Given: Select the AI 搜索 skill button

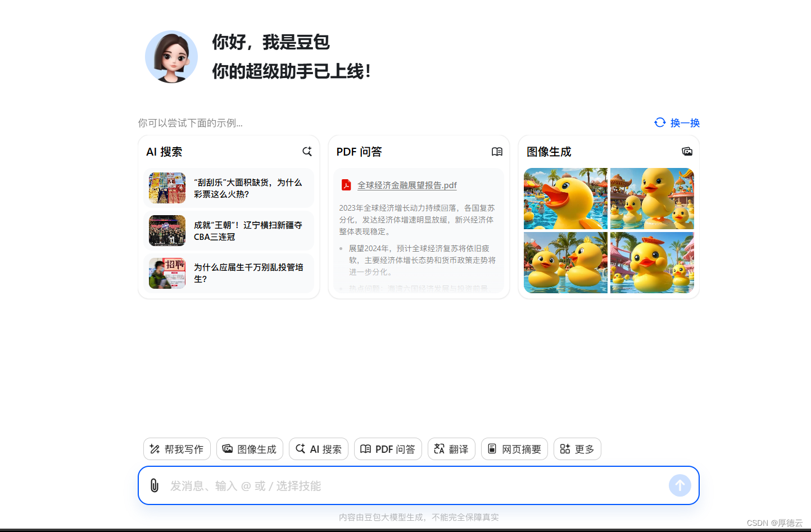Looking at the screenshot, I should 319,449.
